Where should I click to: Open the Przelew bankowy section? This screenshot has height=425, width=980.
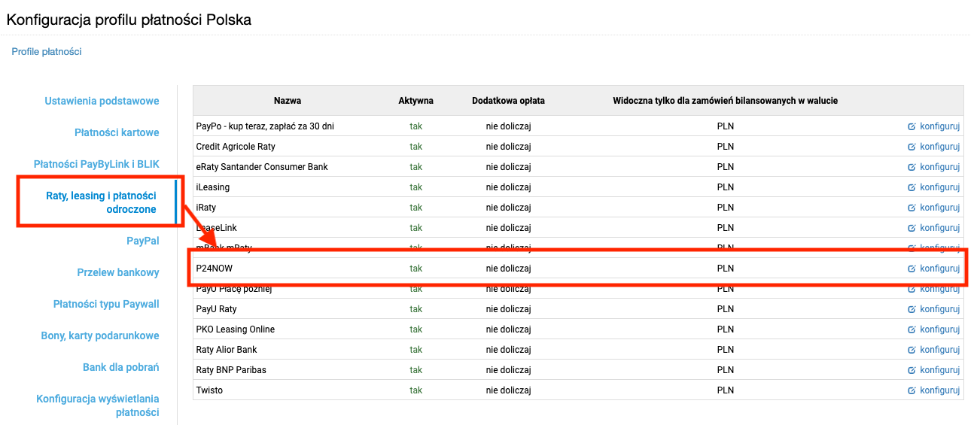pos(118,272)
